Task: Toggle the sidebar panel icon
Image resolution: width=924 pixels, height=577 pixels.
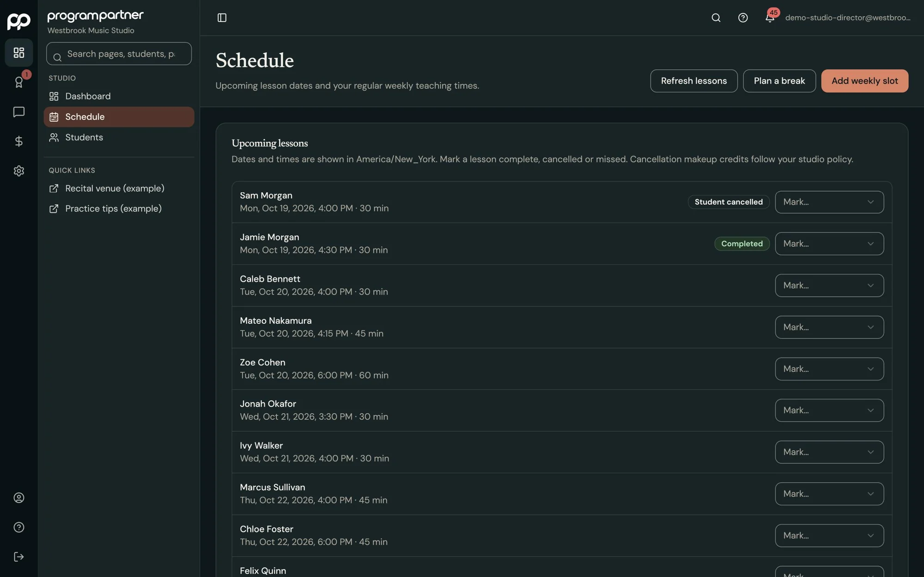Action: pos(222,18)
